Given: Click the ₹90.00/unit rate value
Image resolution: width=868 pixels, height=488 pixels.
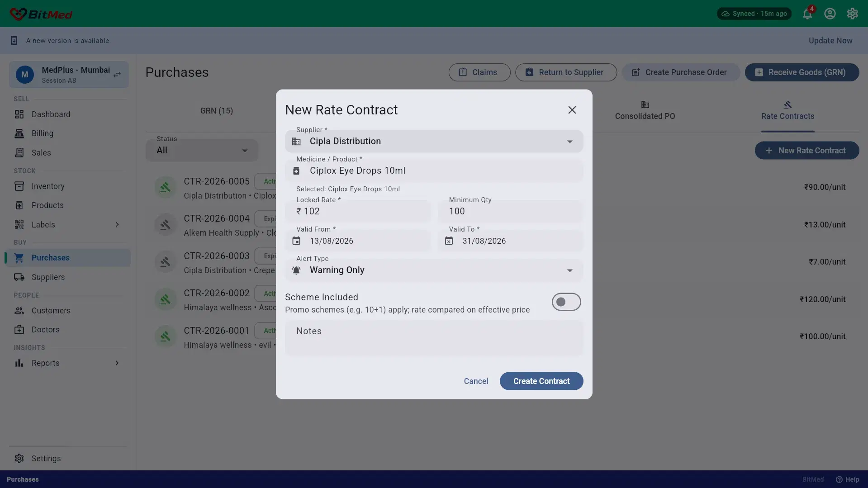Looking at the screenshot, I should click(825, 187).
